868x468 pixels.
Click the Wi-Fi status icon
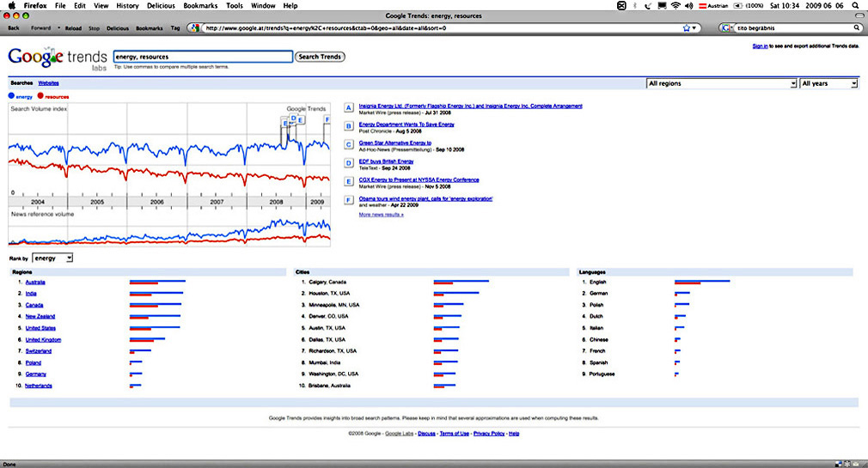[675, 5]
